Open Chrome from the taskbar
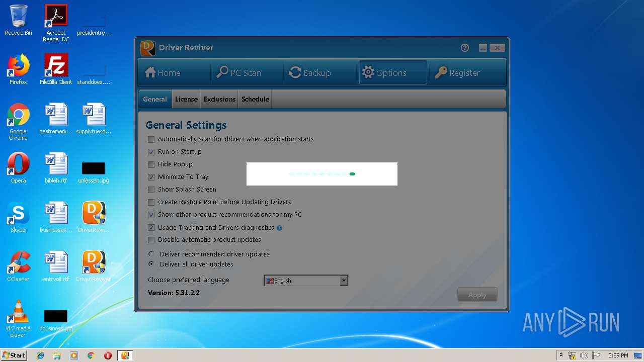Viewport: 644px width, 362px height. [91, 355]
